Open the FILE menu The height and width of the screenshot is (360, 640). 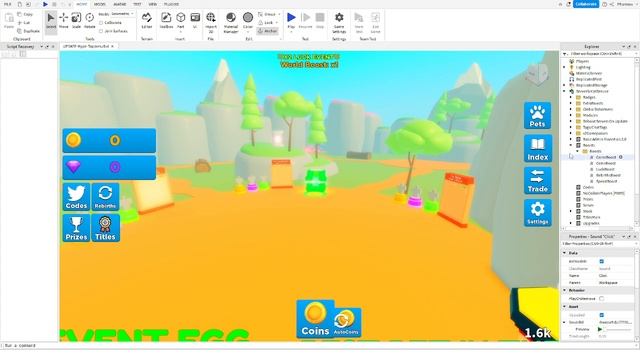pos(7,4)
